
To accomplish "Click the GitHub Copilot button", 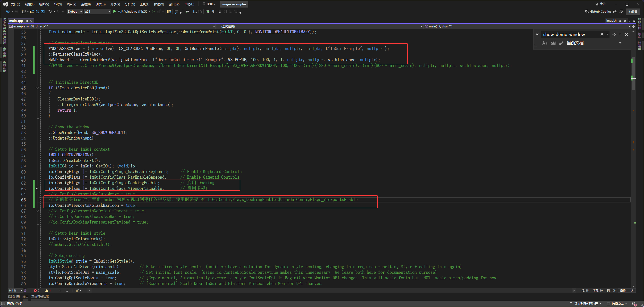I will (598, 11).
